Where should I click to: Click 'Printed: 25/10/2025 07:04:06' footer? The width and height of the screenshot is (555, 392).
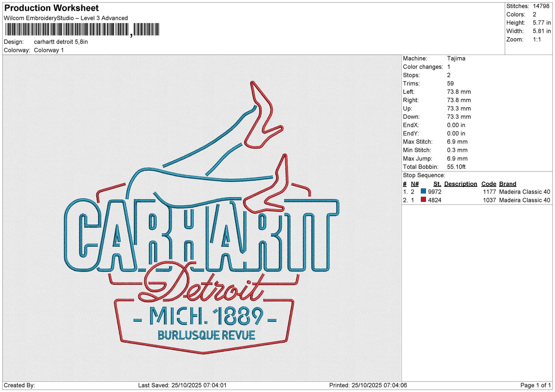pos(368,385)
